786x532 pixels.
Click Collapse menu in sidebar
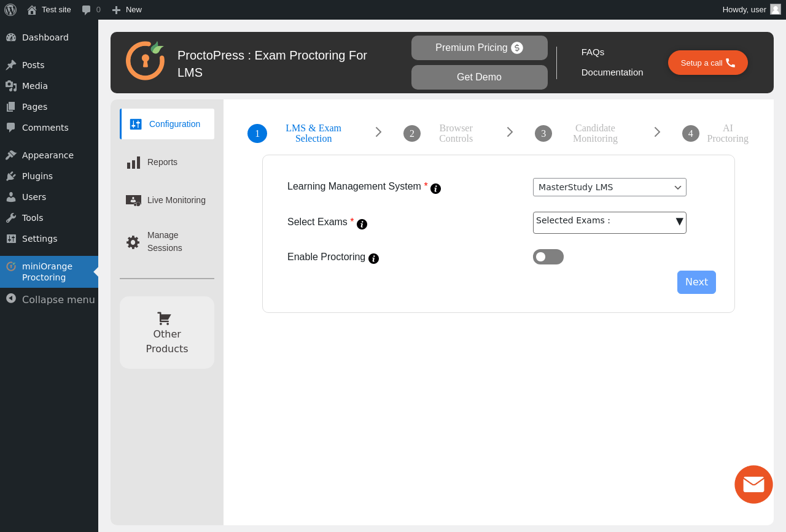(49, 299)
